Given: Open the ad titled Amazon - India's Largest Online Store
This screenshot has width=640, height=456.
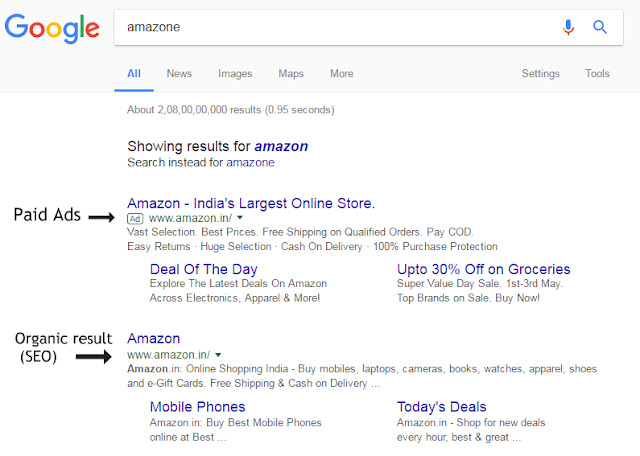Looking at the screenshot, I should click(x=251, y=203).
